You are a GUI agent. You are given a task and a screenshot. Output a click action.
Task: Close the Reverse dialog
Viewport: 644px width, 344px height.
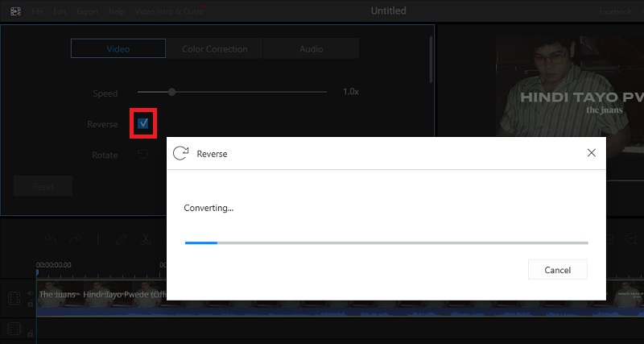591,153
